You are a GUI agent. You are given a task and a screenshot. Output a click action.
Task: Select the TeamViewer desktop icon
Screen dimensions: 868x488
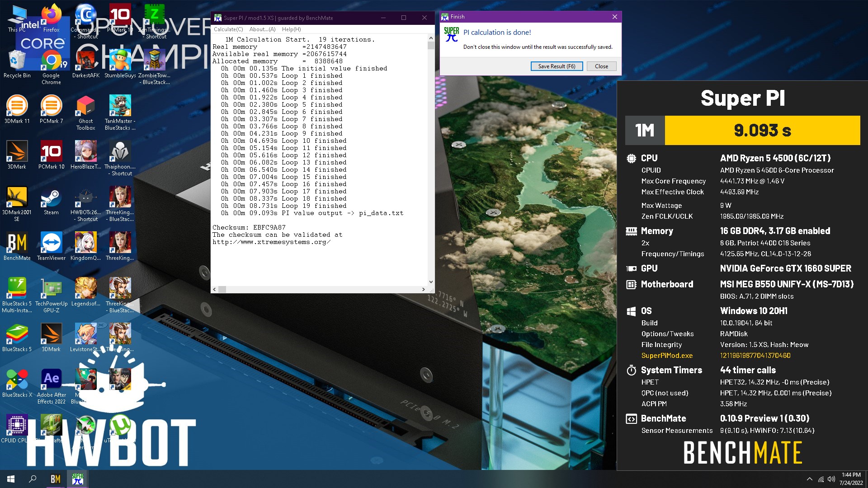[x=51, y=247]
